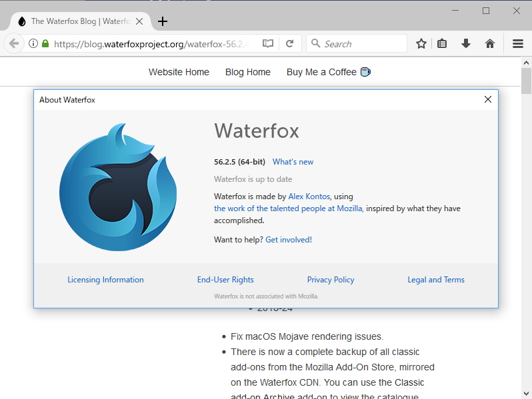Open a new tab with plus button
The width and height of the screenshot is (532, 399).
pos(163,21)
